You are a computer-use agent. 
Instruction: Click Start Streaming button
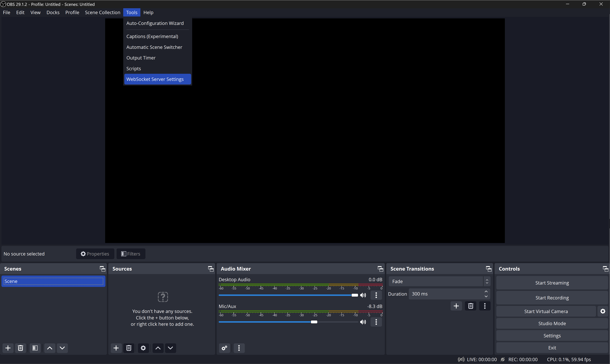pos(552,283)
